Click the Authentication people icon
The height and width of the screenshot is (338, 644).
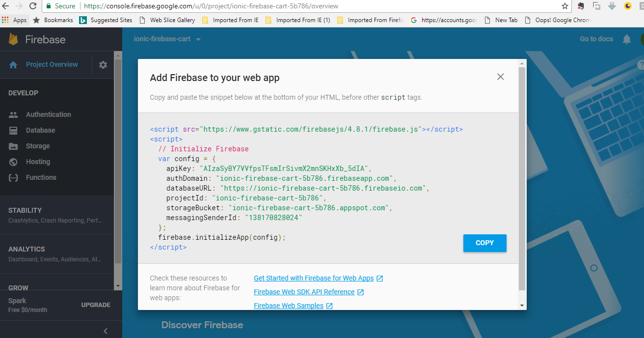13,114
